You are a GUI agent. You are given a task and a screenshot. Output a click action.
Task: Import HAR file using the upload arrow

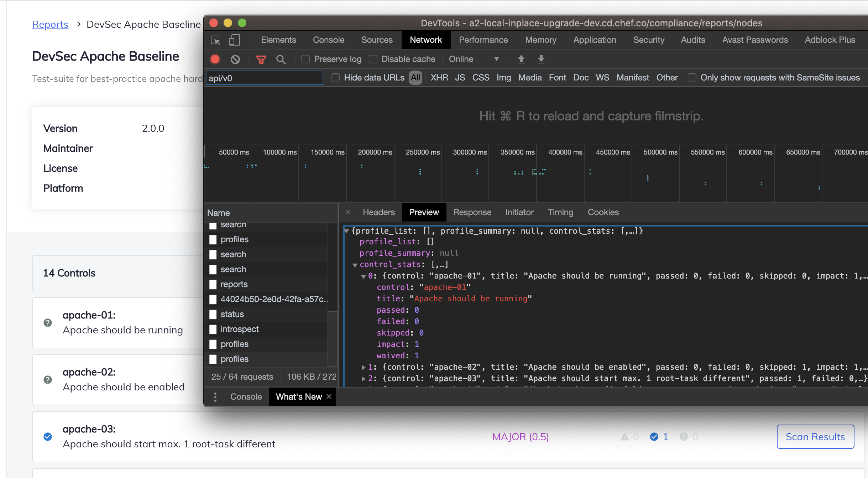tap(521, 59)
